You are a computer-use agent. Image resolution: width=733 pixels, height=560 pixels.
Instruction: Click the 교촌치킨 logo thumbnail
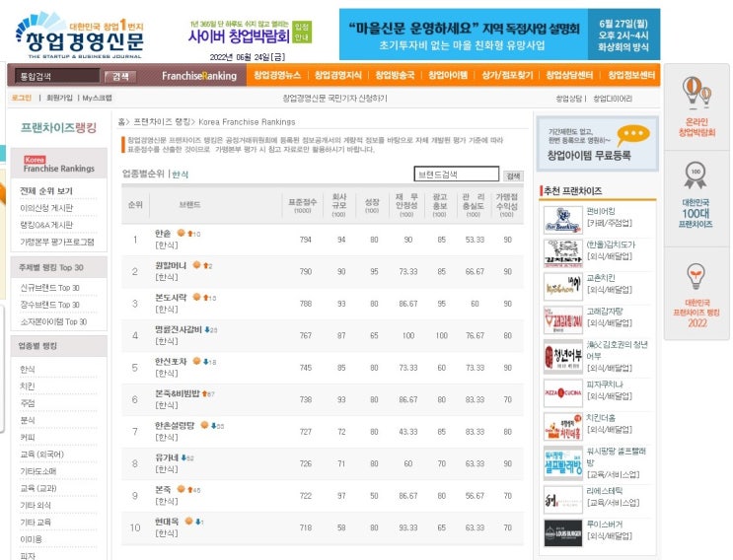click(x=563, y=286)
